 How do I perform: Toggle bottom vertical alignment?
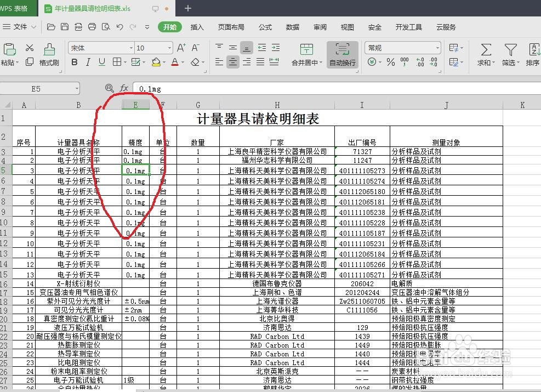click(247, 48)
